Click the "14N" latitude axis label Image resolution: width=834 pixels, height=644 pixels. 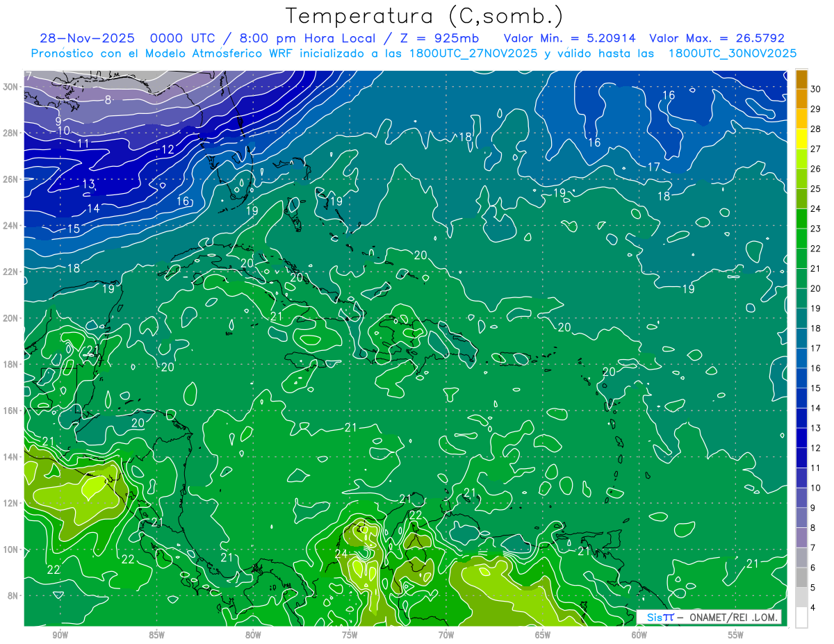point(11,457)
